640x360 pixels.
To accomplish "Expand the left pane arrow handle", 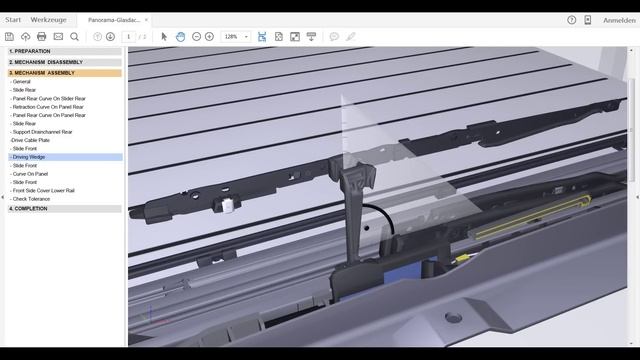I will tap(2, 197).
